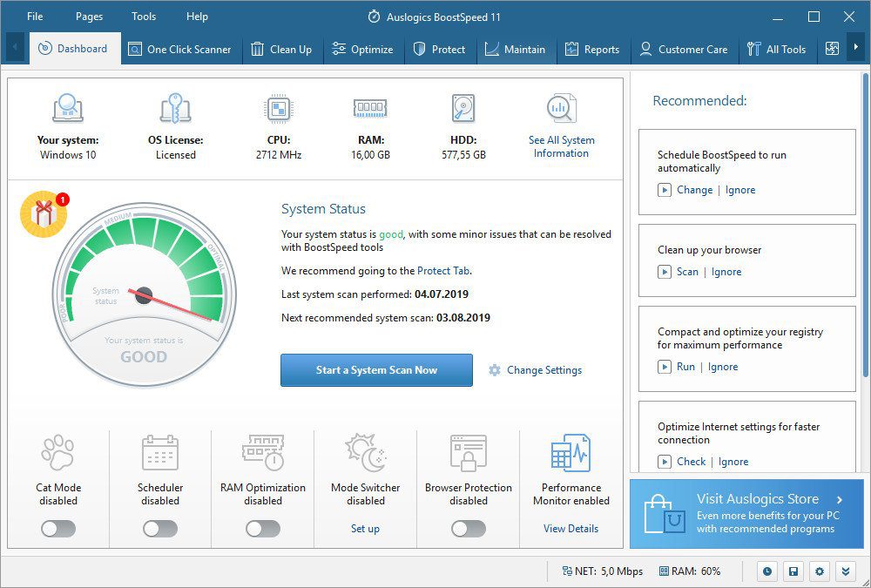Turn on RAM Optimization
The width and height of the screenshot is (871, 588).
pos(262,529)
